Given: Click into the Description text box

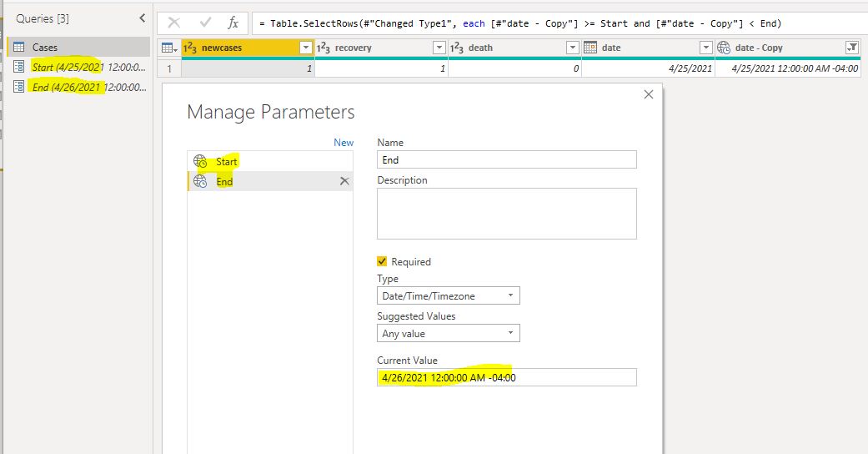Looking at the screenshot, I should pyautogui.click(x=506, y=214).
